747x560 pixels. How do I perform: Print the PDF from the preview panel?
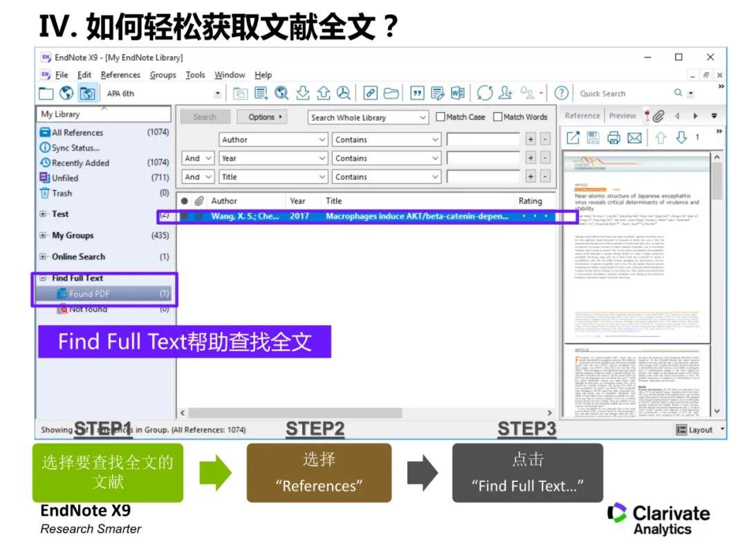pos(614,137)
